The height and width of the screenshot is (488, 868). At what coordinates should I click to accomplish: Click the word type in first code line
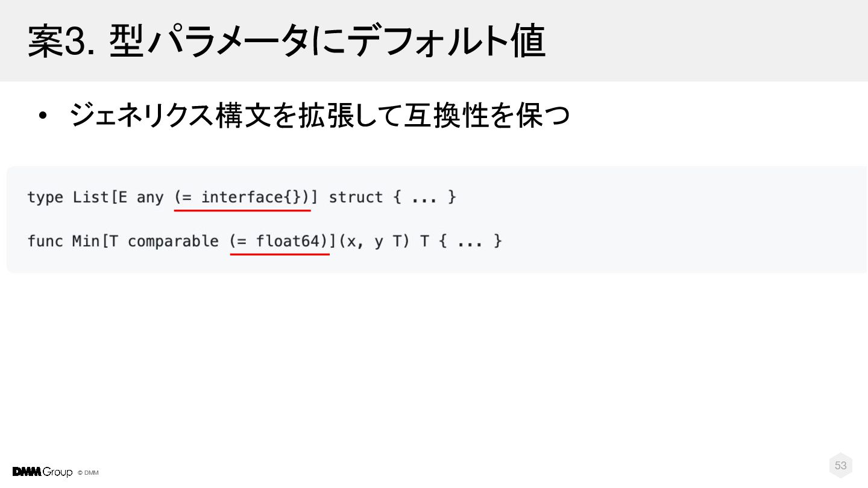[x=45, y=198]
